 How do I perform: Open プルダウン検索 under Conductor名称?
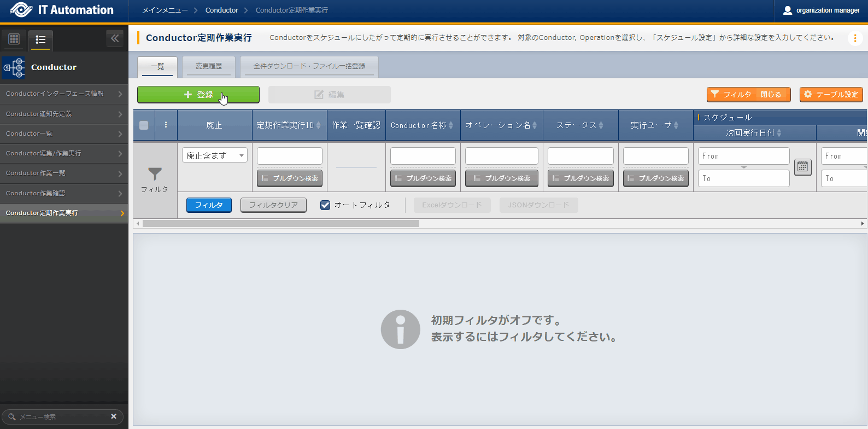click(423, 178)
